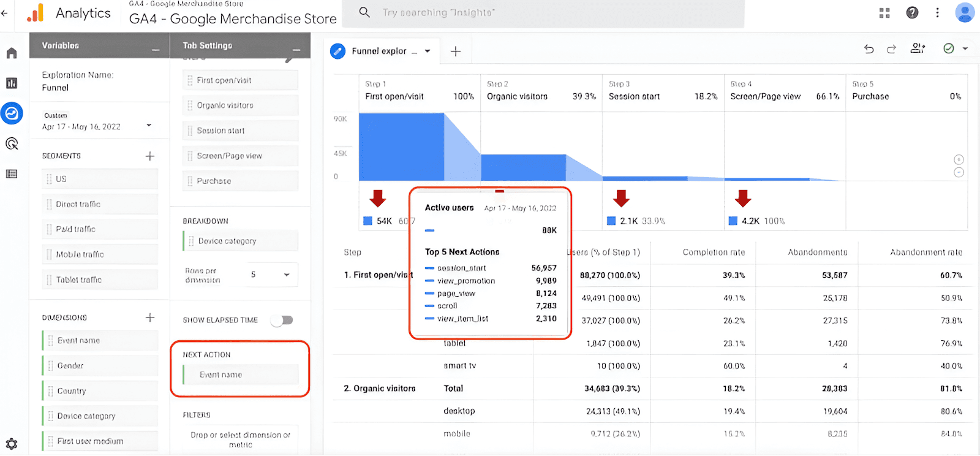Viewport: 980px width, 456px height.
Task: Add a new exploration tab
Action: click(x=456, y=51)
